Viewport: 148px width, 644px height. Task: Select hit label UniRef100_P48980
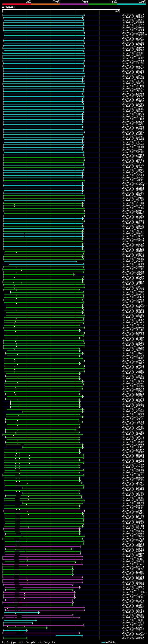coord(133,259)
